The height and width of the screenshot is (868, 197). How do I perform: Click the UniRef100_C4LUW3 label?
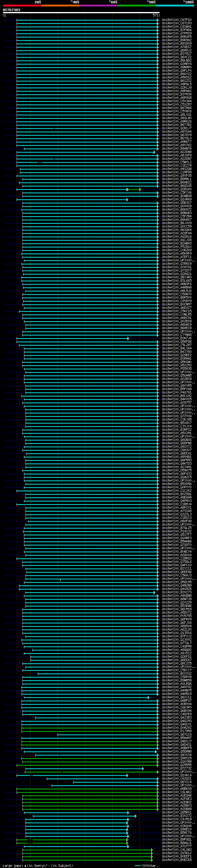click(177, 850)
